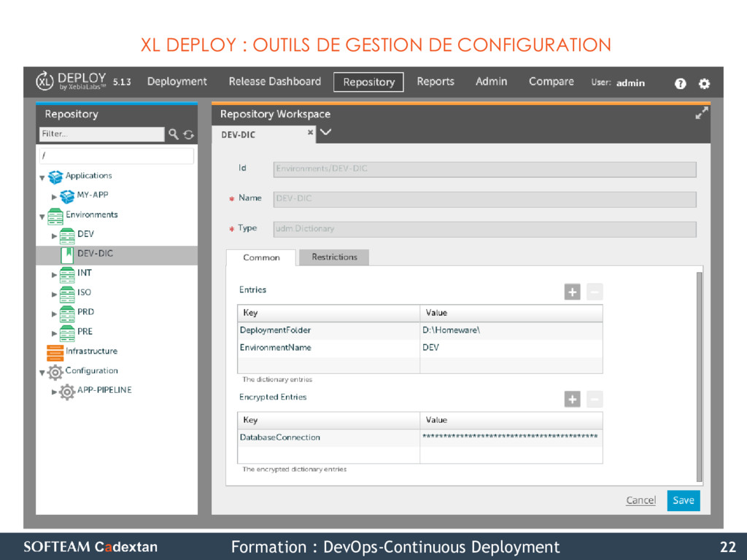Viewport: 747px width, 560px height.
Task: Expand the PRE environment node
Action: (x=54, y=333)
